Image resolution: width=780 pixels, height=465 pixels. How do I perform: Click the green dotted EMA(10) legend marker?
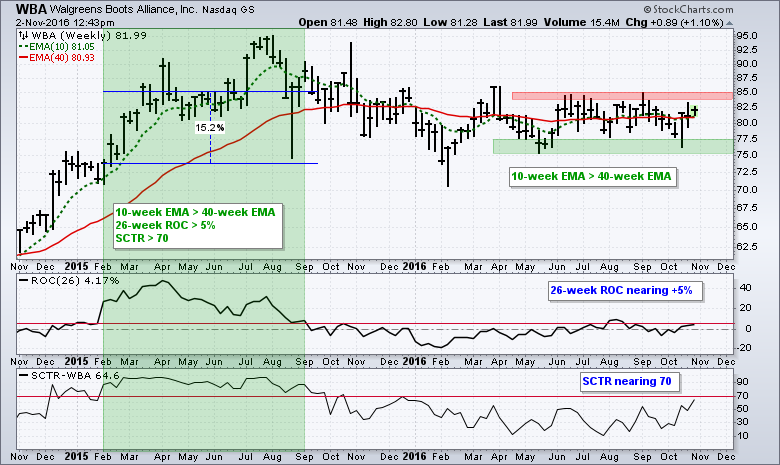tap(23, 47)
